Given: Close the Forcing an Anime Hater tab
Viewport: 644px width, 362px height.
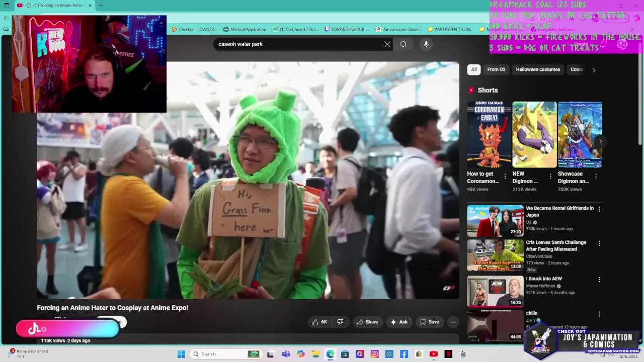Looking at the screenshot, I should coord(90,6).
